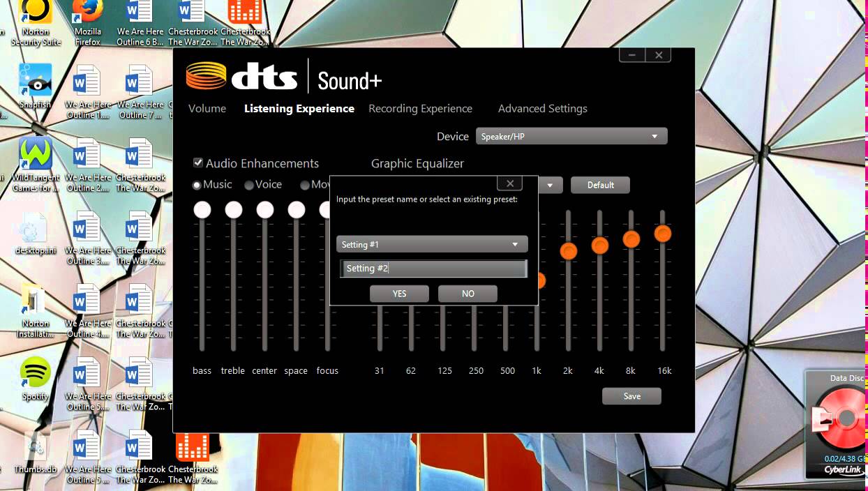This screenshot has width=868, height=491.
Task: Click the 2k equalizer slider knob
Action: [569, 251]
